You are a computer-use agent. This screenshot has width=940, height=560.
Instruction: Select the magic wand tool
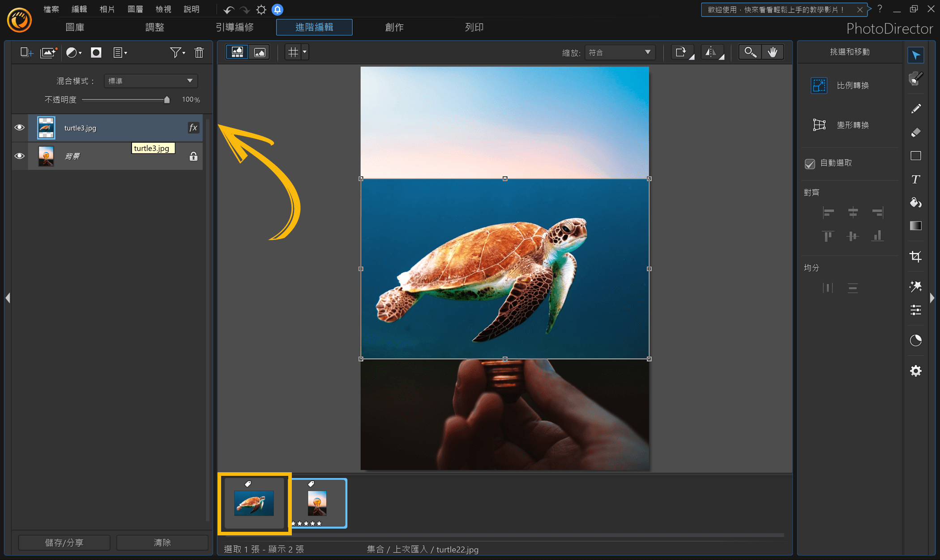click(x=916, y=286)
